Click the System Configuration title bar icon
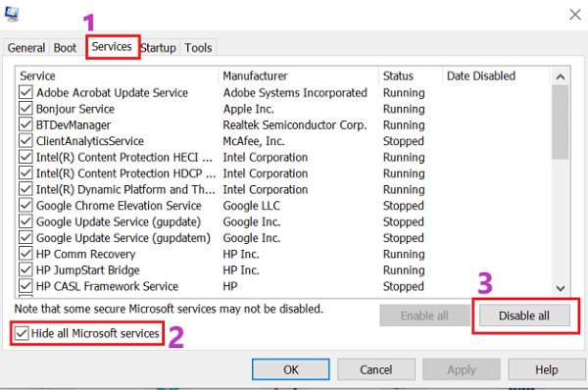Viewport: 588px width, 390px height. coord(12,14)
